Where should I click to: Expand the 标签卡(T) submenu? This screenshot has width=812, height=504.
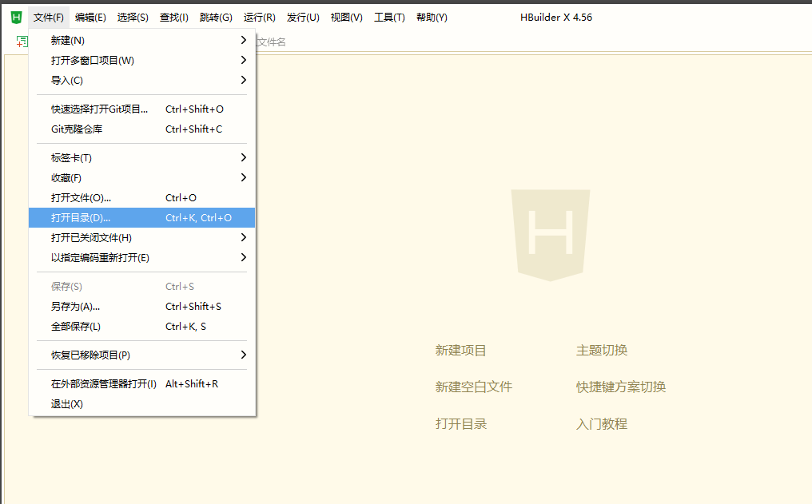point(142,158)
